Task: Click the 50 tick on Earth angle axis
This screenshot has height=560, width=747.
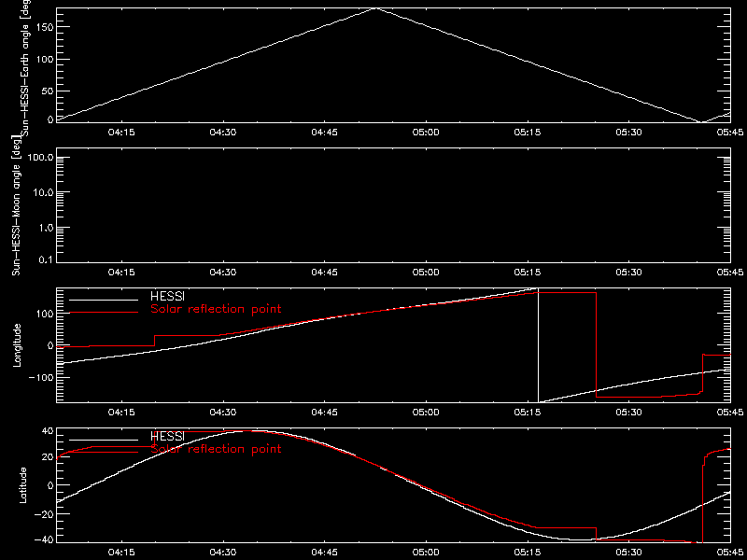Action: coord(48,91)
